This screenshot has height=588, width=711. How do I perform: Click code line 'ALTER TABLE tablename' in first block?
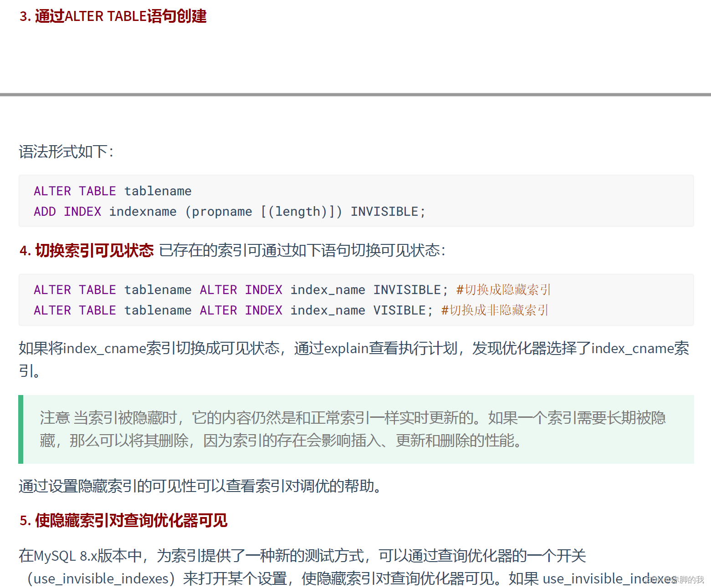tap(113, 191)
